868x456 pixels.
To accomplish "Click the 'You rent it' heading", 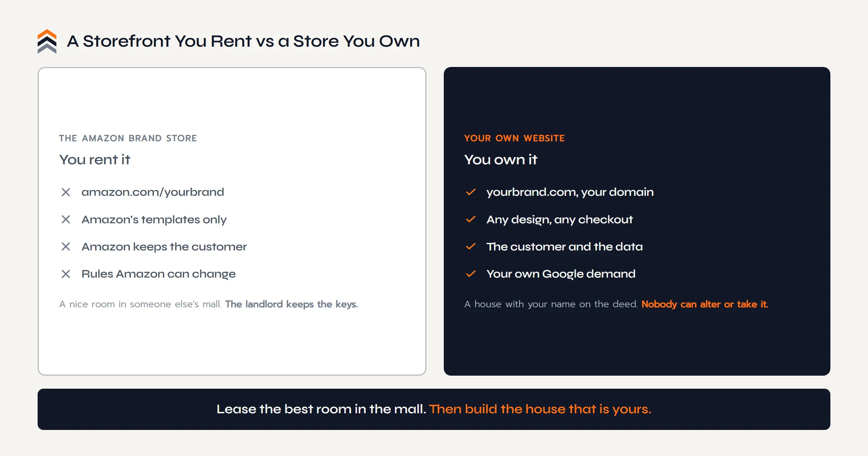I will point(95,160).
